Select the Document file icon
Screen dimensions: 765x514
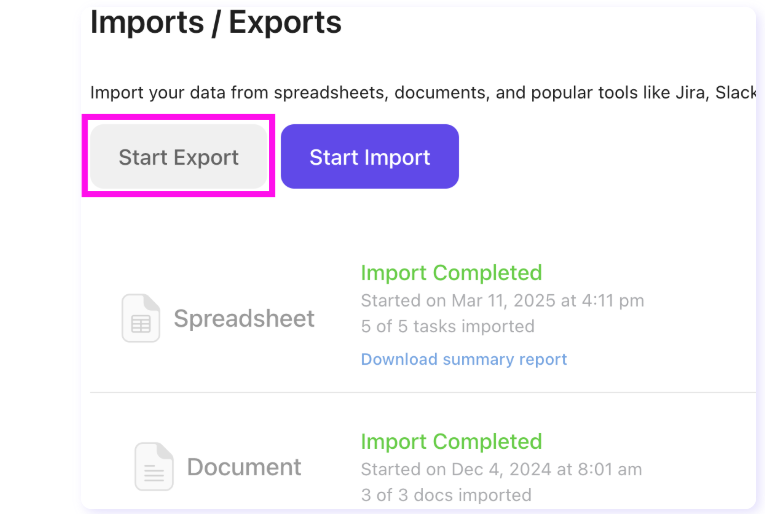[x=154, y=466]
